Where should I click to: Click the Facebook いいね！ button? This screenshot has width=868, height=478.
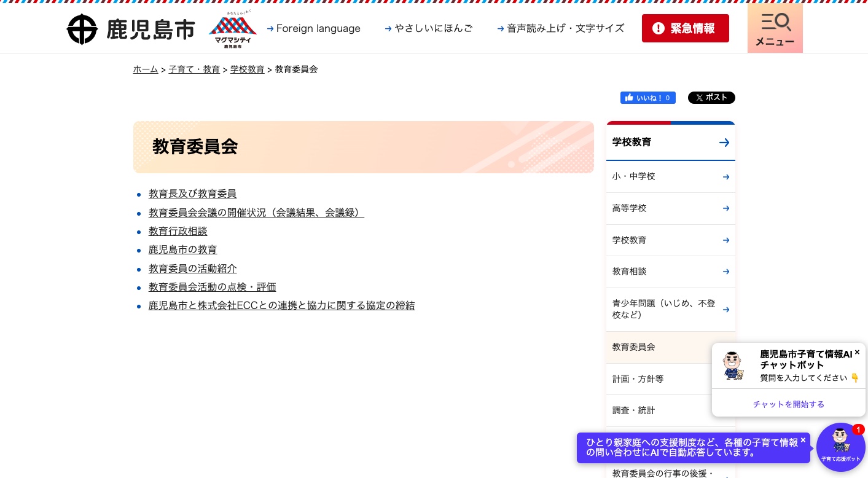(647, 98)
